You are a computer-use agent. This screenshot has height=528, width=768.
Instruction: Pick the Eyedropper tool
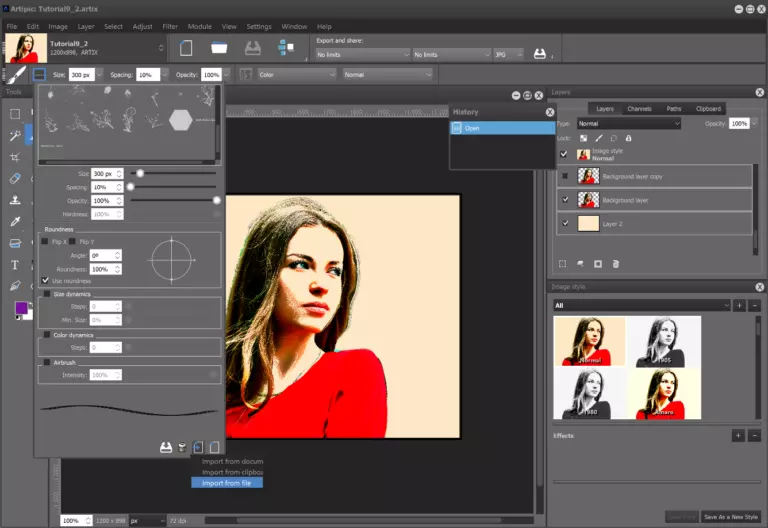coord(15,222)
